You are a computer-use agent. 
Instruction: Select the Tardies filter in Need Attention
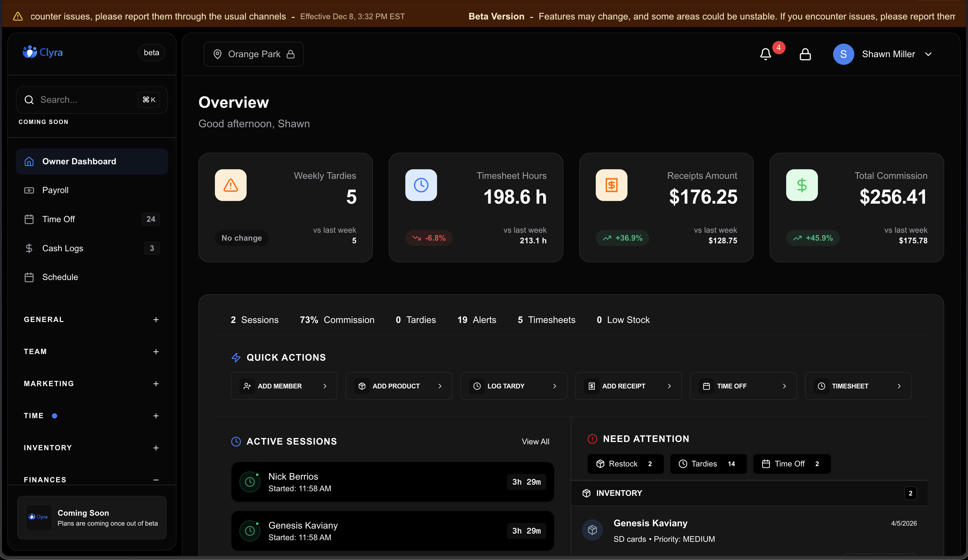click(x=708, y=464)
